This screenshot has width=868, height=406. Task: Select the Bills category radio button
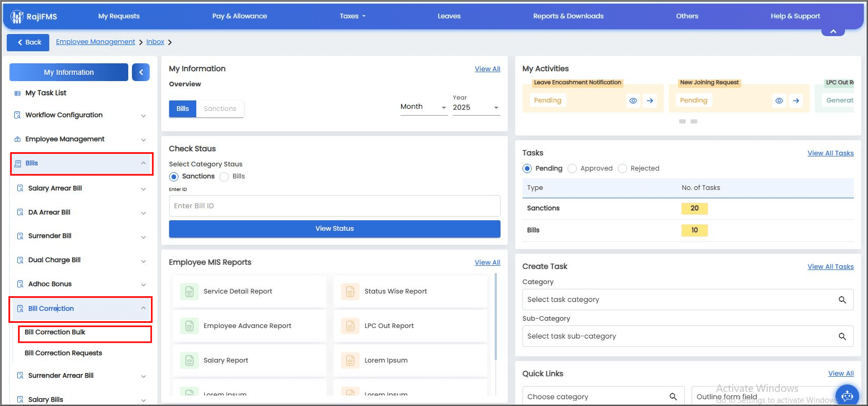coord(224,177)
